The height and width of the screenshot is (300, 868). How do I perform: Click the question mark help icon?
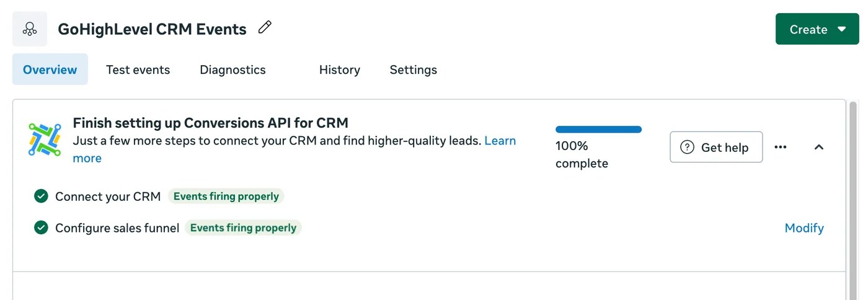[x=687, y=147]
